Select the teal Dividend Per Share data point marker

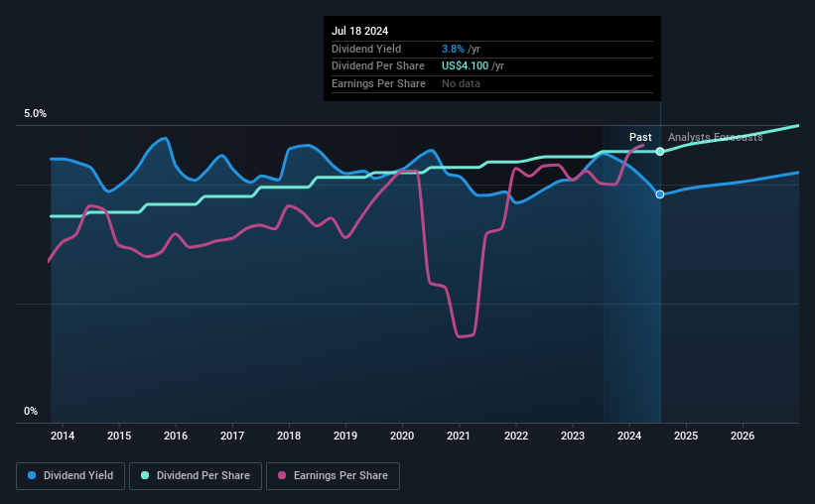point(659,152)
